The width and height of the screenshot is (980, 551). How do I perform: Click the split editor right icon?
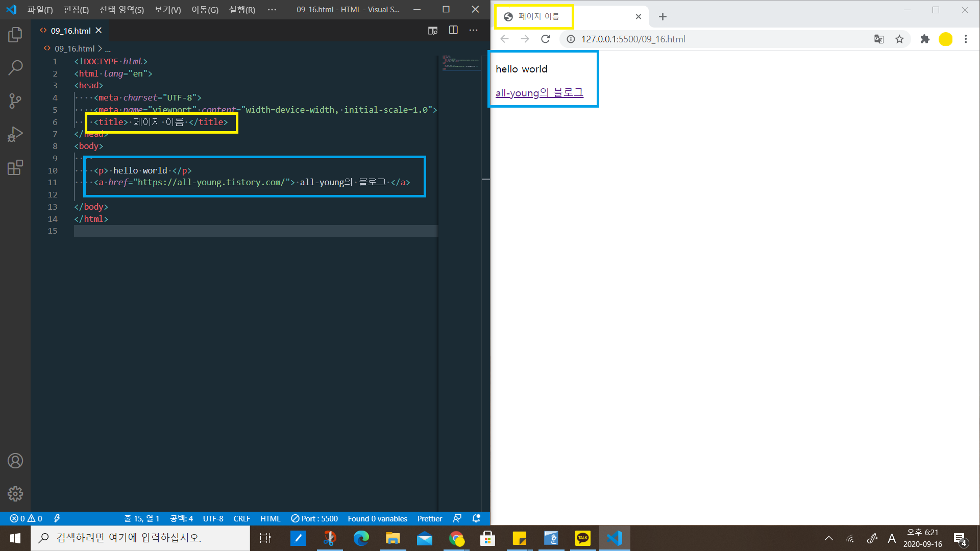coord(453,30)
